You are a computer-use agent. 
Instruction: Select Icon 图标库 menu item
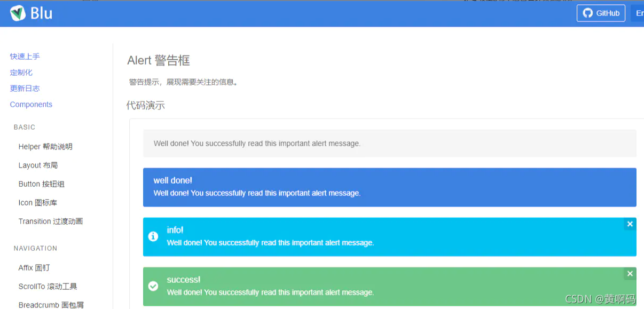tap(38, 203)
